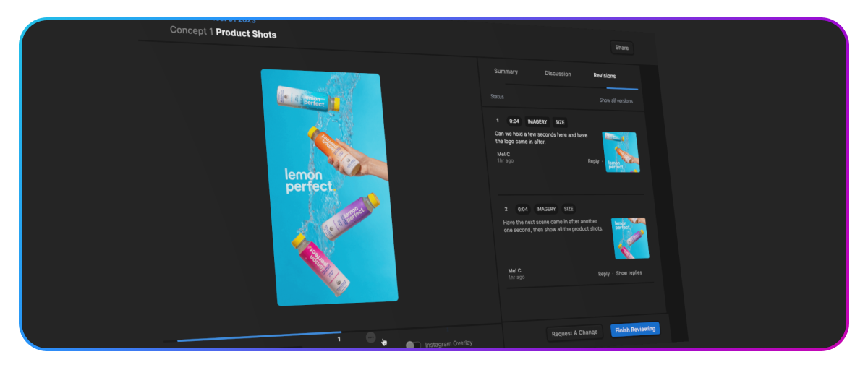Click the Finish Reviewing button

(634, 330)
